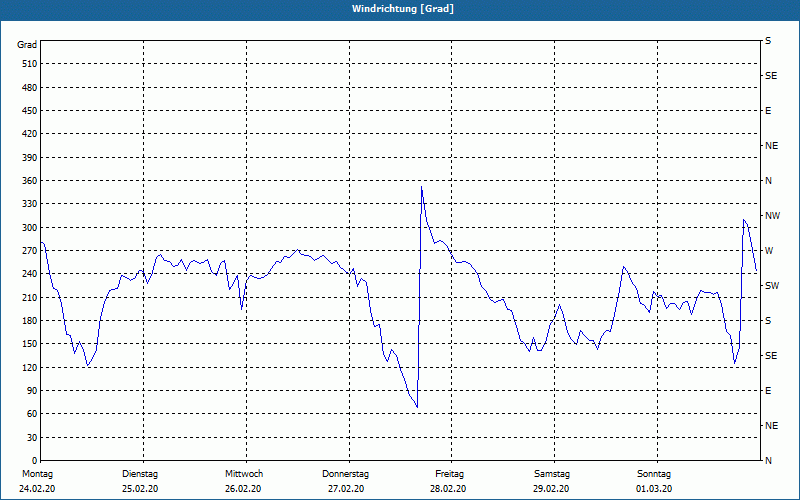Click the 'Freitag' day label
The width and height of the screenshot is (800, 500).
pos(449,474)
